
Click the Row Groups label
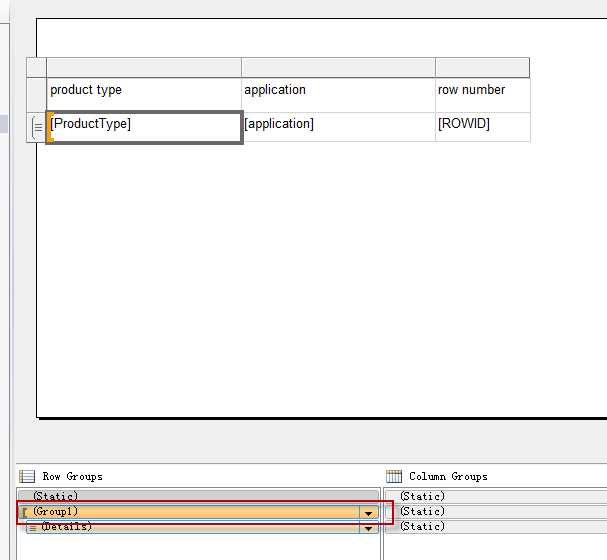click(73, 476)
